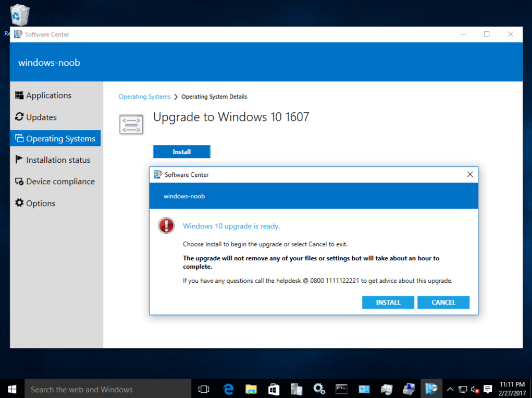Click the Install button under the upgrade title

(181, 152)
